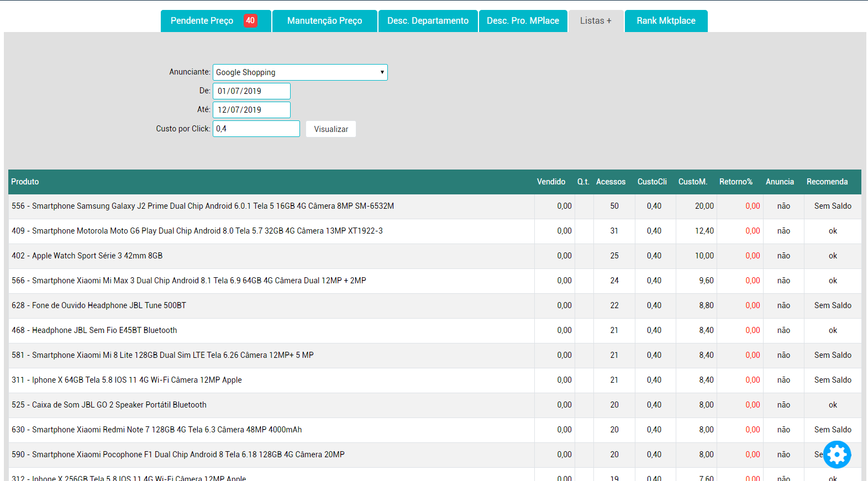Click the Recomenda column header
Screen dimensions: 868x481
(827, 182)
